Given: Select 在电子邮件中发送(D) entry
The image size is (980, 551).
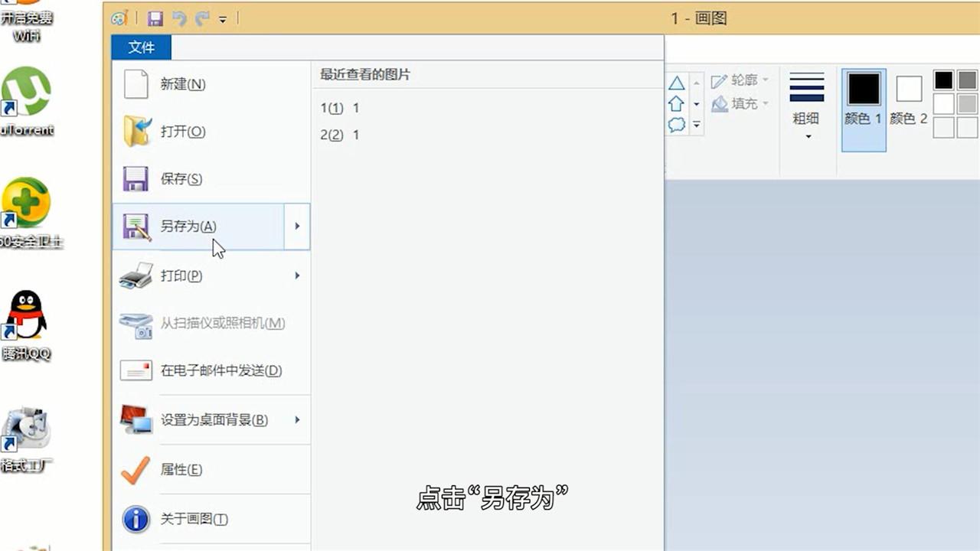Looking at the screenshot, I should click(211, 370).
